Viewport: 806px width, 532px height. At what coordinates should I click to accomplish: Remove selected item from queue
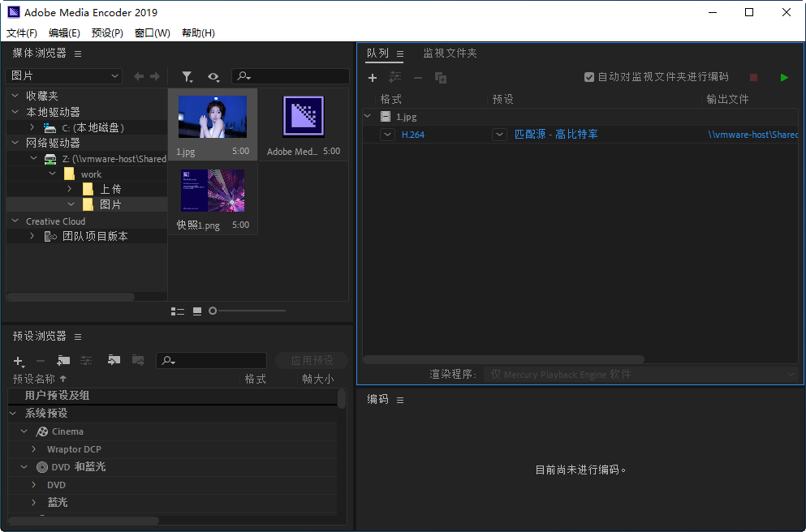[418, 78]
